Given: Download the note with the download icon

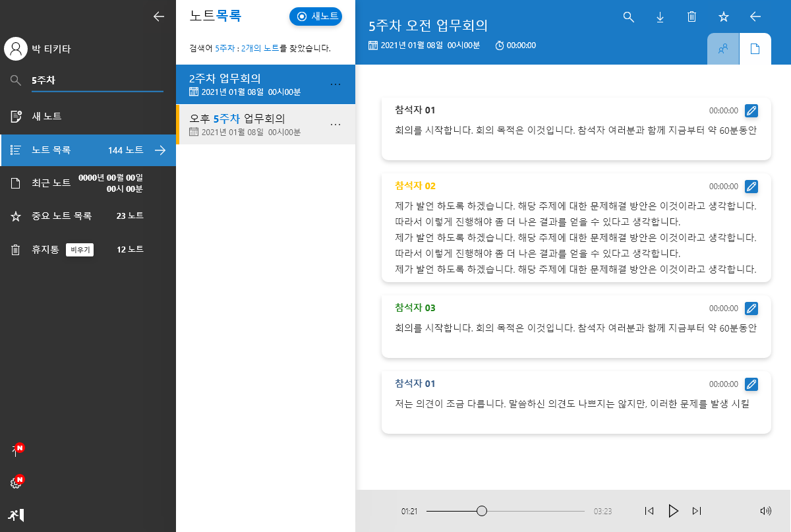Looking at the screenshot, I should [660, 17].
